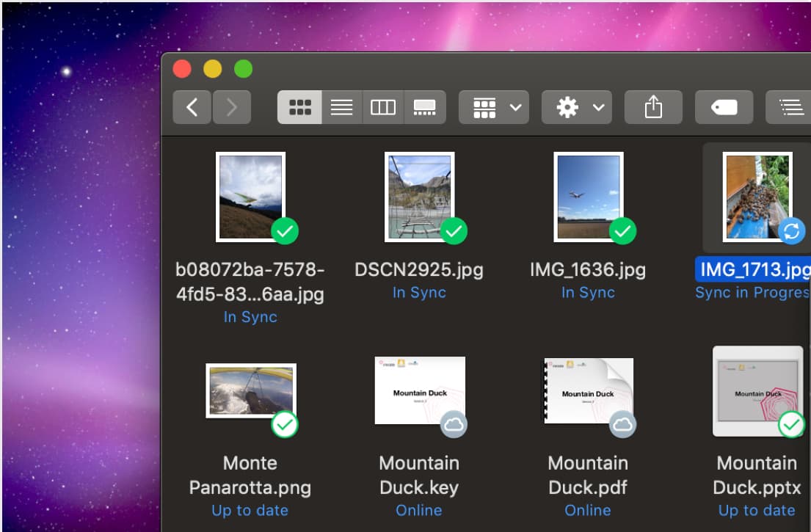Select the Mountain Duck.pdf file

point(589,390)
